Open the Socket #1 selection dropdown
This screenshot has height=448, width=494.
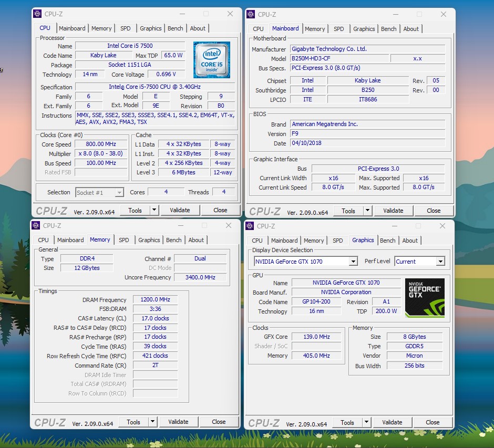(119, 193)
